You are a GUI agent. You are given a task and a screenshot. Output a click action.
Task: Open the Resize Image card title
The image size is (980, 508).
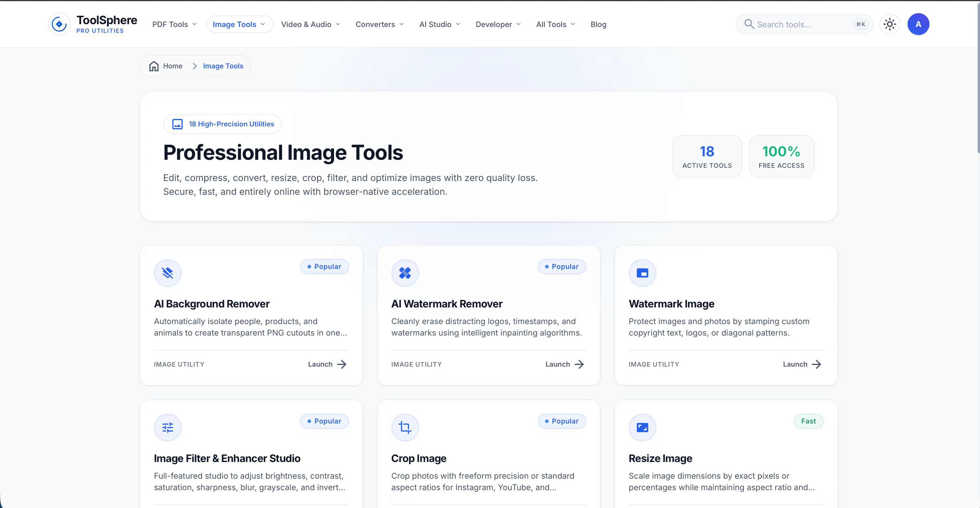660,459
